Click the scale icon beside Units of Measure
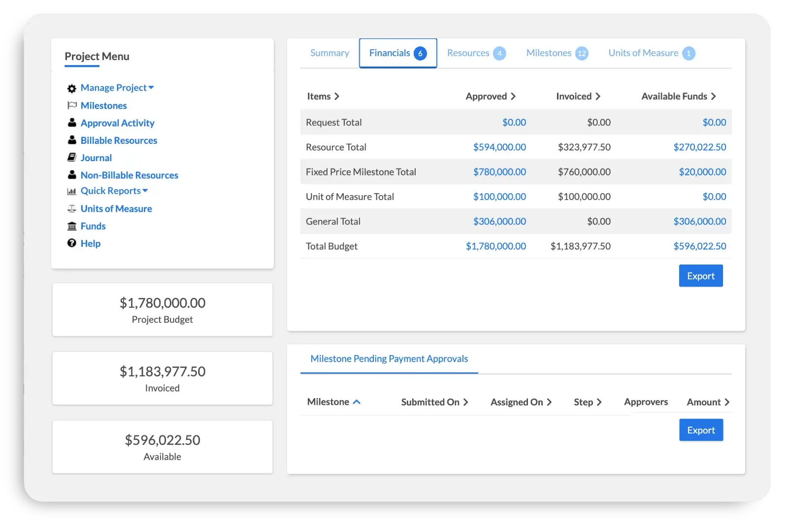Screen dimensions: 788x532 pos(72,209)
